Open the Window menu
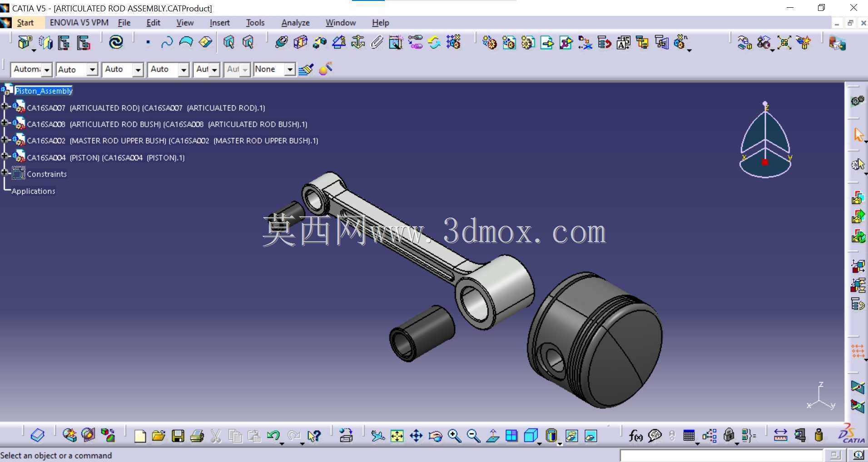Viewport: 868px width, 462px height. pyautogui.click(x=341, y=23)
